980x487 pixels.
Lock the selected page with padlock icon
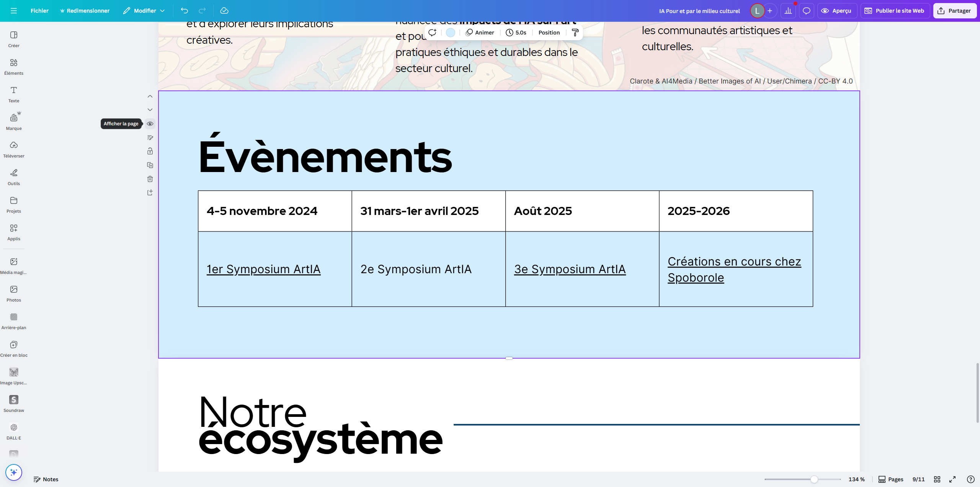click(150, 151)
